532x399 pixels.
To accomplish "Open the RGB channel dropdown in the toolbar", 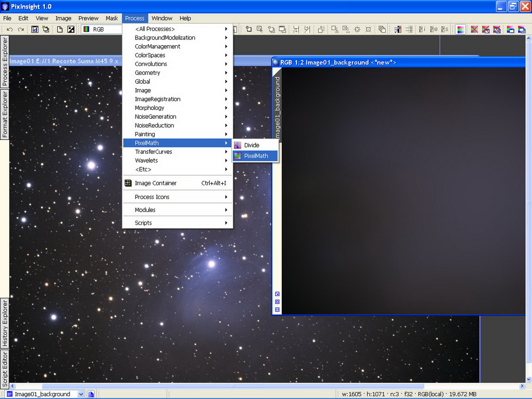I will click(101, 30).
